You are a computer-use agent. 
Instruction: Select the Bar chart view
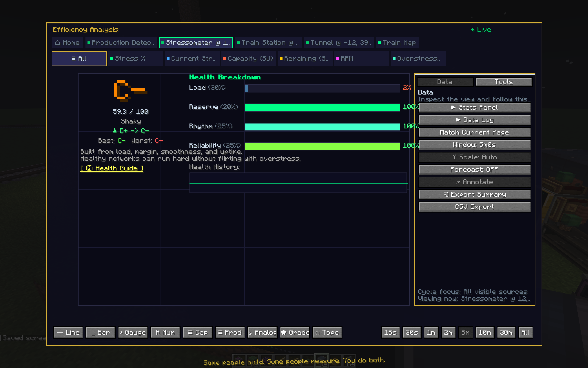pyautogui.click(x=100, y=333)
